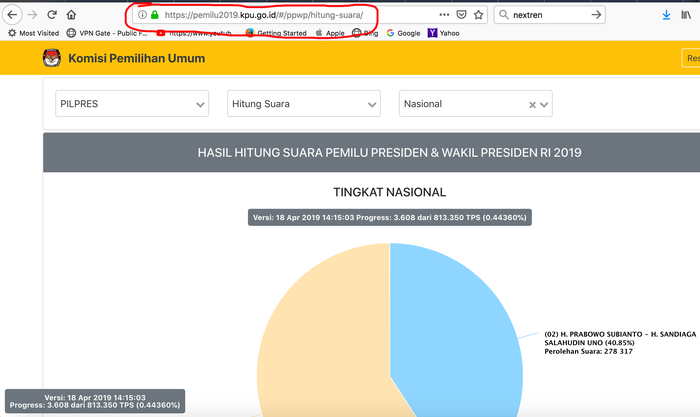Click the browser forward arrow

point(32,15)
